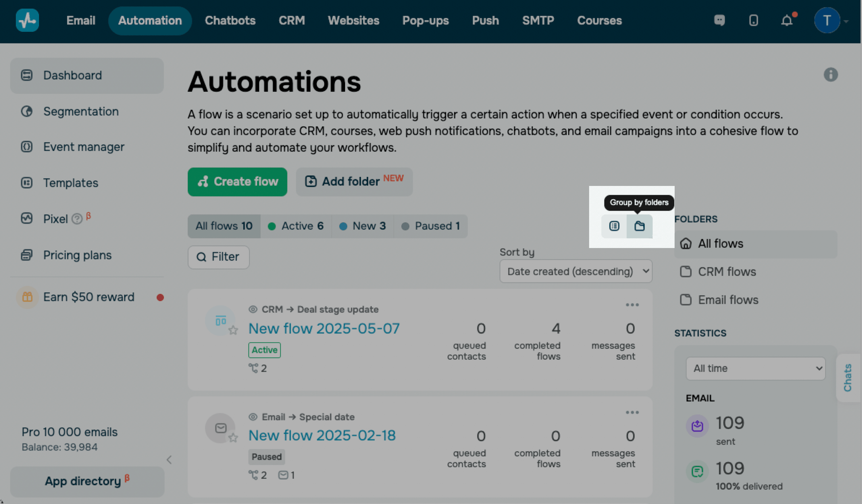The height and width of the screenshot is (504, 862).
Task: Open the user avatar account menu
Action: tap(827, 20)
